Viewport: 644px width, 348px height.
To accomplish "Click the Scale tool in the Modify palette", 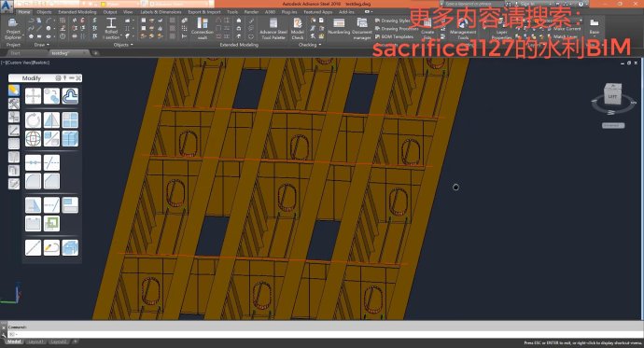I will (x=51, y=139).
